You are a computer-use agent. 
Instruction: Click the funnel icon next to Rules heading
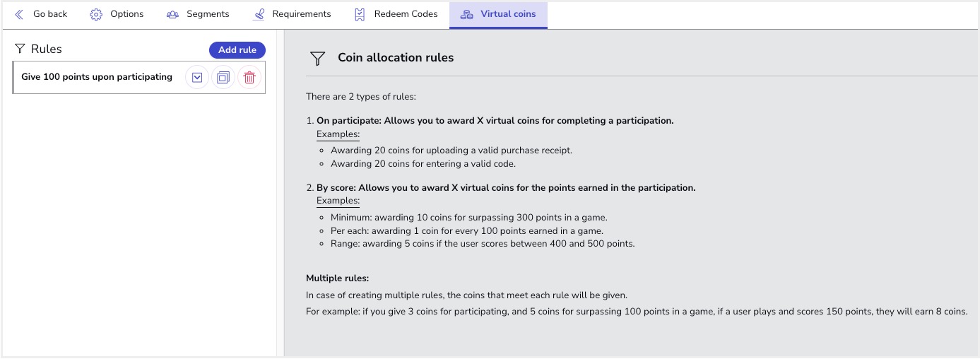tap(20, 49)
